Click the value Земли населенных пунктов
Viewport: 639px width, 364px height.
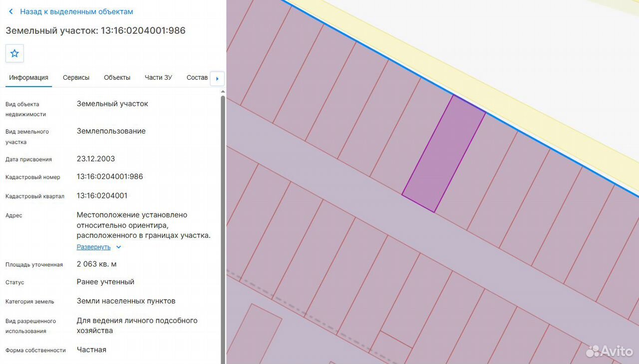click(126, 301)
